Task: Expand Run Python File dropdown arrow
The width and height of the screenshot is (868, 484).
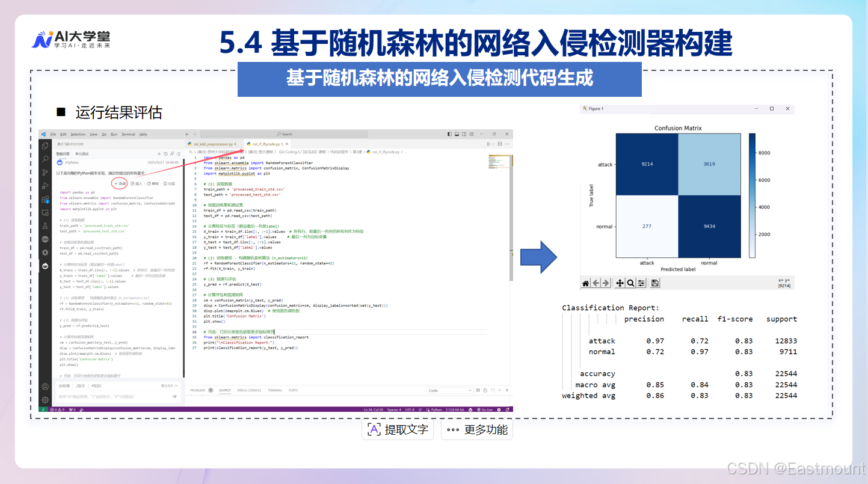Action: pos(494,144)
